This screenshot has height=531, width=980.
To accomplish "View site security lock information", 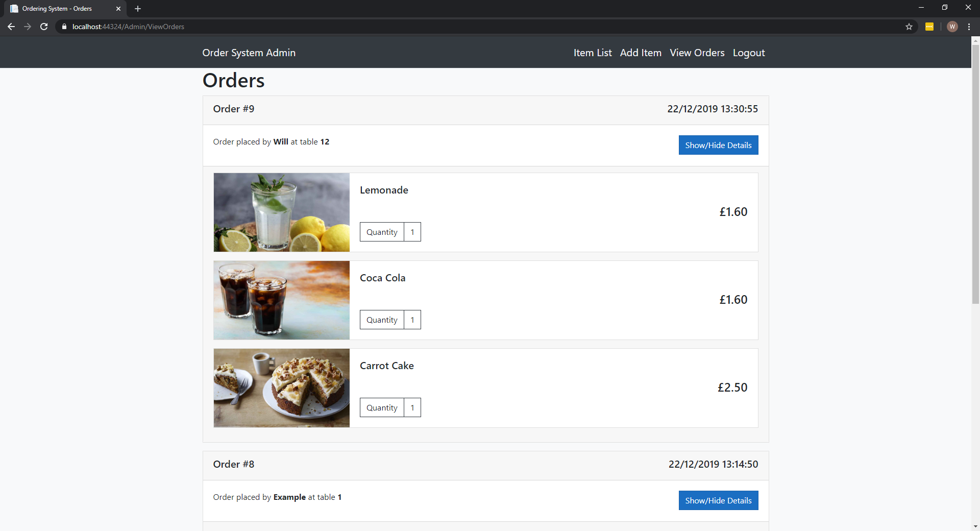I will (x=64, y=27).
